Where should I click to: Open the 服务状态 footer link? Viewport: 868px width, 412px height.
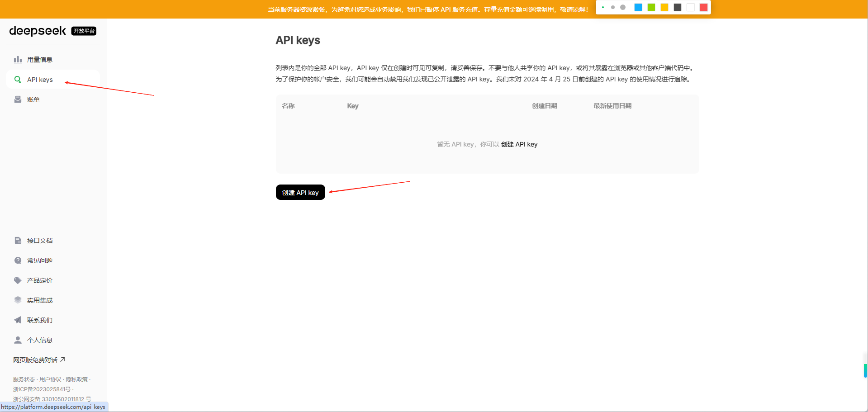24,379
